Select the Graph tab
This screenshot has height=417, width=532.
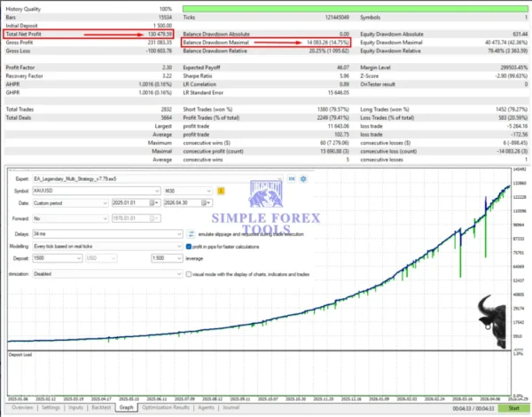(126, 407)
